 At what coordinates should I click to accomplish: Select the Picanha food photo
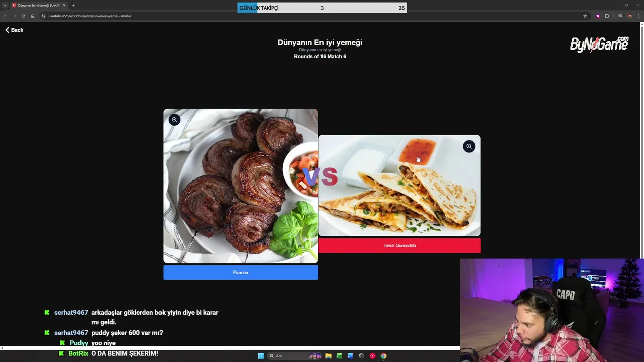click(240, 186)
